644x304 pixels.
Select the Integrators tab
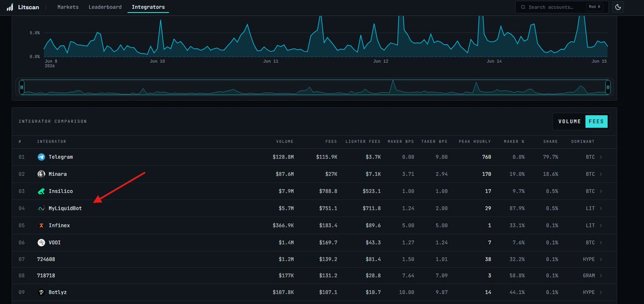tap(148, 7)
